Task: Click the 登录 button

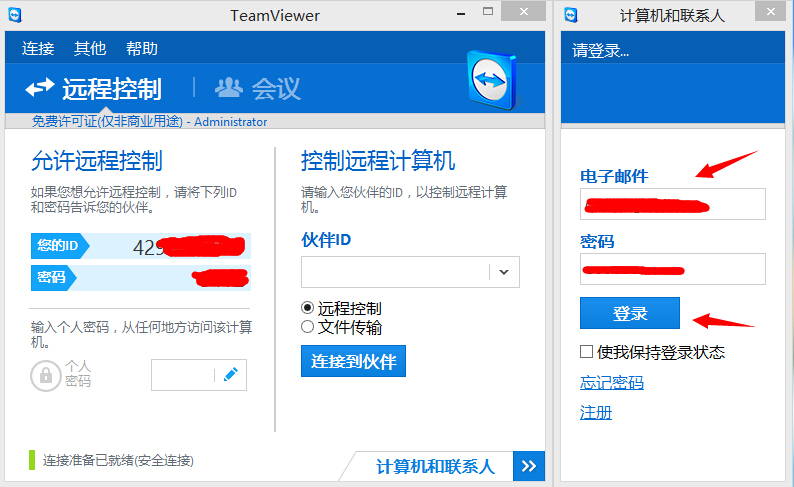Action: coord(630,313)
